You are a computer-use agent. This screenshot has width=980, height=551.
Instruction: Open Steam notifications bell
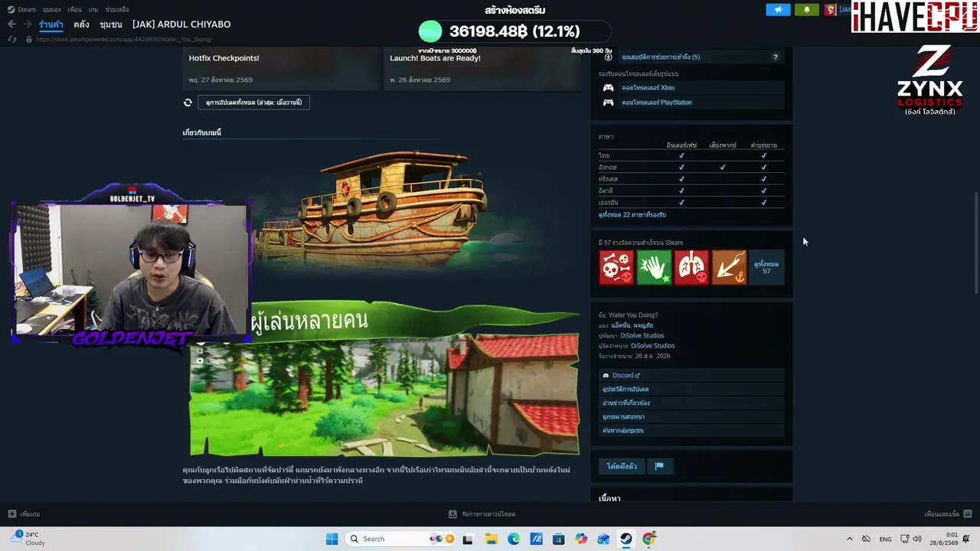click(x=806, y=10)
